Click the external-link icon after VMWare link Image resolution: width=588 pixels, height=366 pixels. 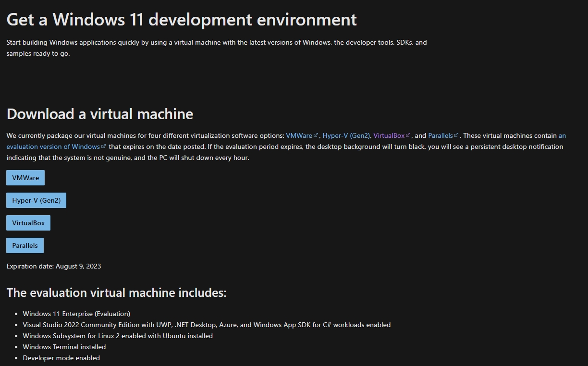316,135
